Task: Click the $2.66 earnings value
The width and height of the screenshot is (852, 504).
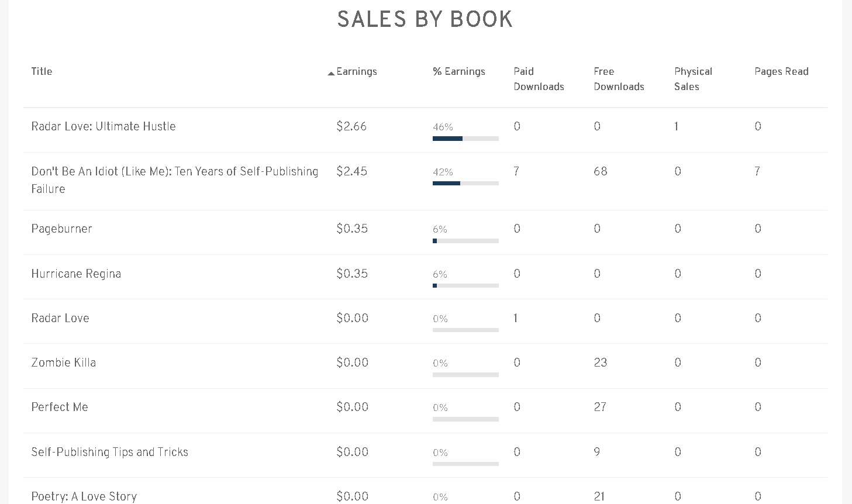Action: [351, 126]
